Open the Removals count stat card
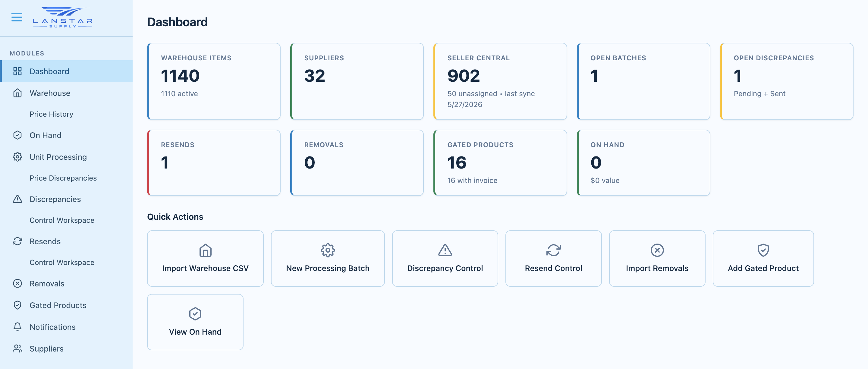Viewport: 868px width, 369px height. click(x=357, y=163)
